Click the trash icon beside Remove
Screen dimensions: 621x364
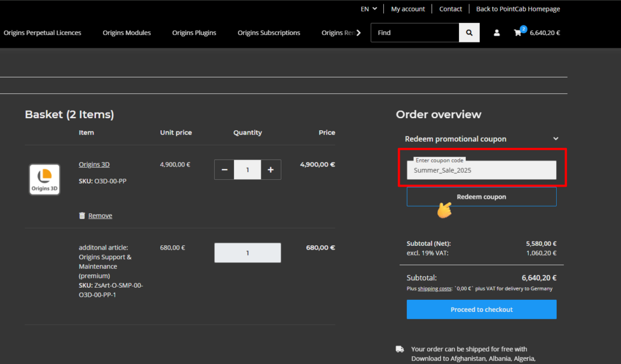click(82, 216)
